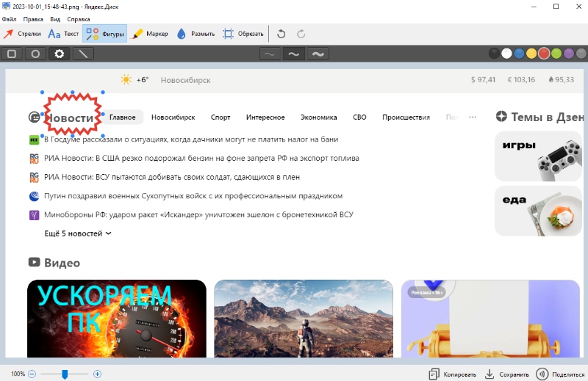
Task: Set thin line thickness
Action: 270,54
